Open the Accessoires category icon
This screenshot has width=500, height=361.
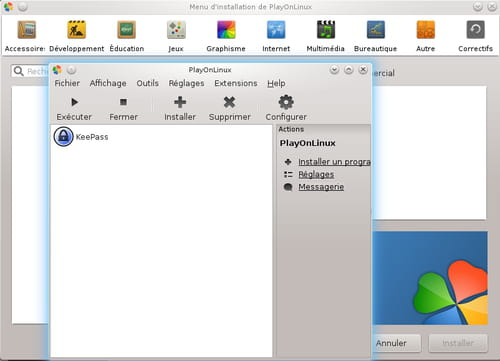27,30
